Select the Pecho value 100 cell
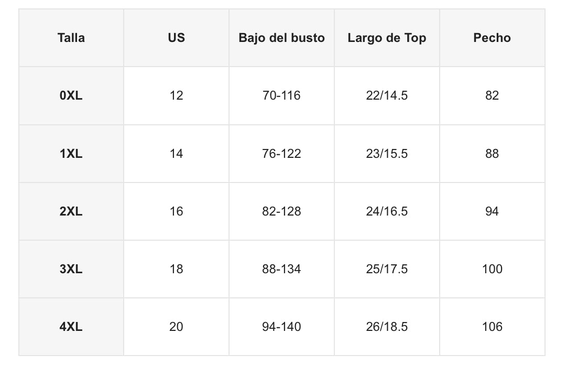This screenshot has width=588, height=365. click(492, 269)
